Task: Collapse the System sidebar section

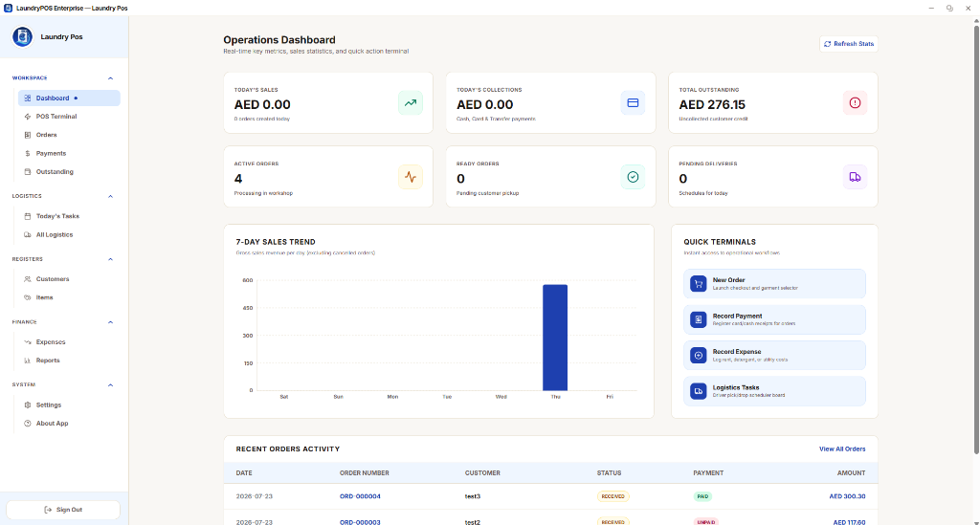Action: tap(111, 385)
